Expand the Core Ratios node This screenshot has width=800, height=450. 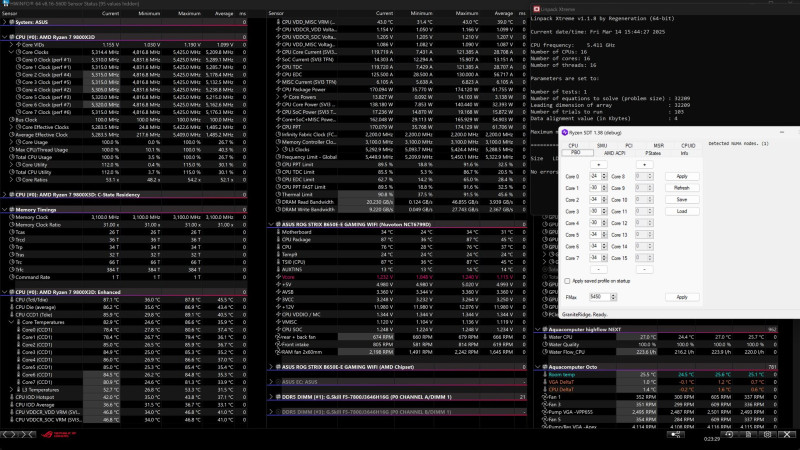pyautogui.click(x=11, y=180)
